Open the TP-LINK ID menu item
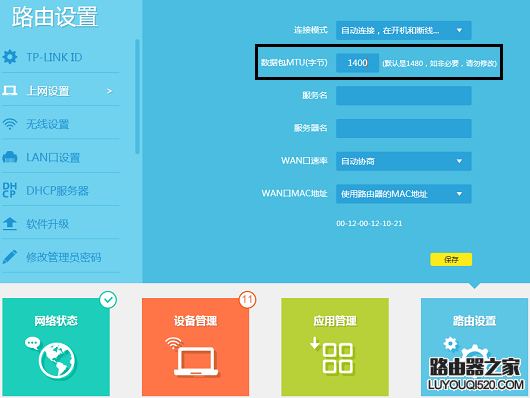Viewport: 530px width, 398px height. click(61, 57)
